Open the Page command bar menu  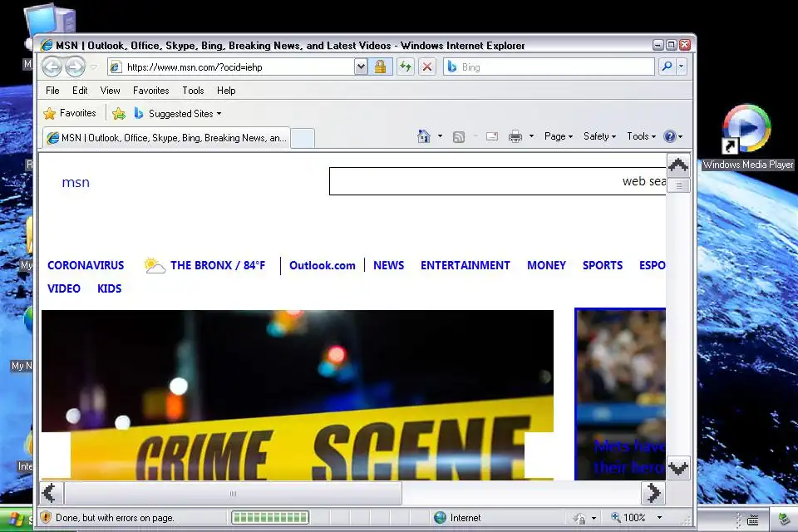pos(559,136)
